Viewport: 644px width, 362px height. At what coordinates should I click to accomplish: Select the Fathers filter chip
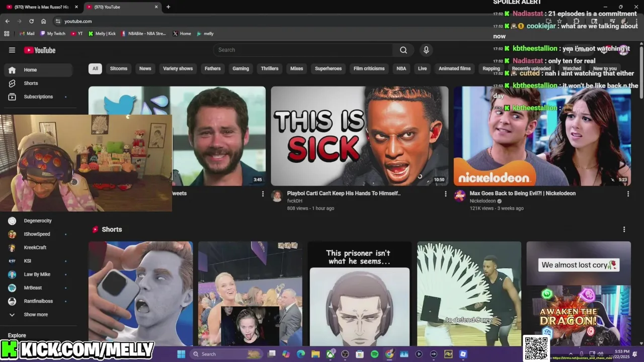pos(212,68)
